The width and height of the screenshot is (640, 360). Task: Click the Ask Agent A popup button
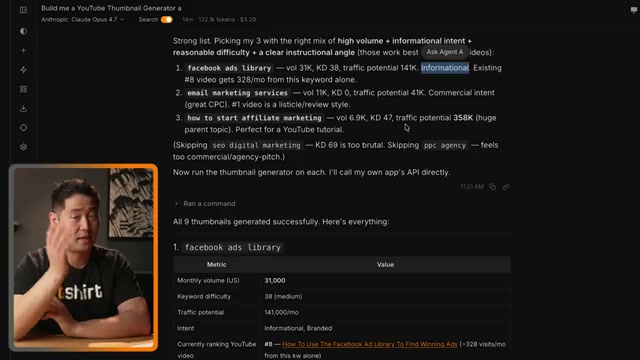(x=445, y=52)
